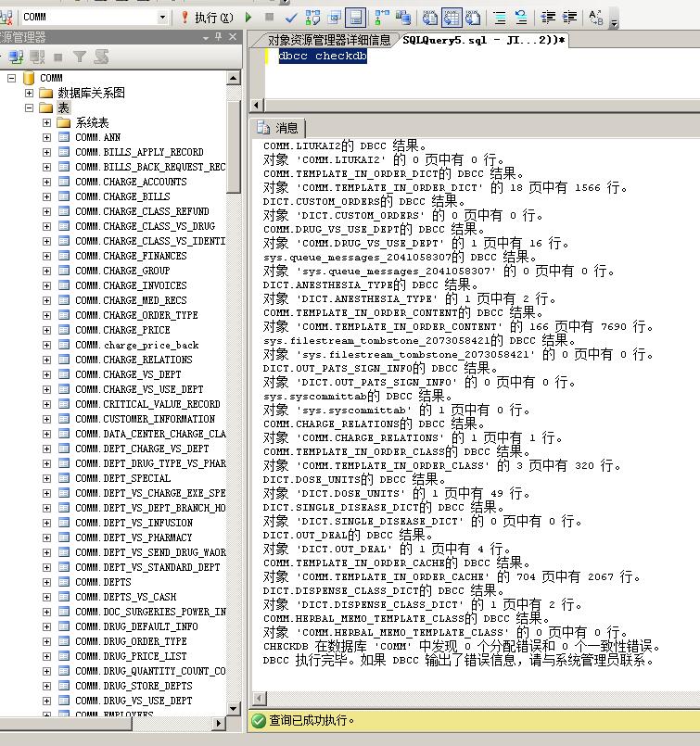Select the SQLQuery5.sql editor tab
This screenshot has height=746, width=700.
pos(483,40)
